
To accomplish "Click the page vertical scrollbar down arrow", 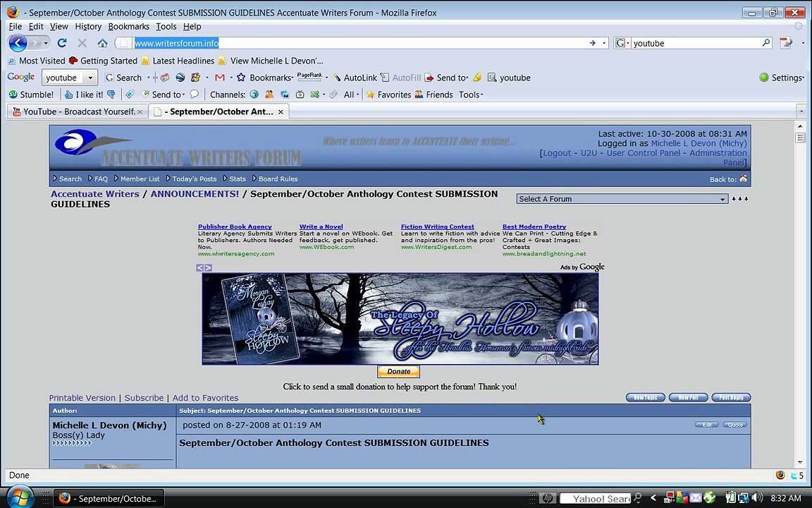I will (800, 462).
